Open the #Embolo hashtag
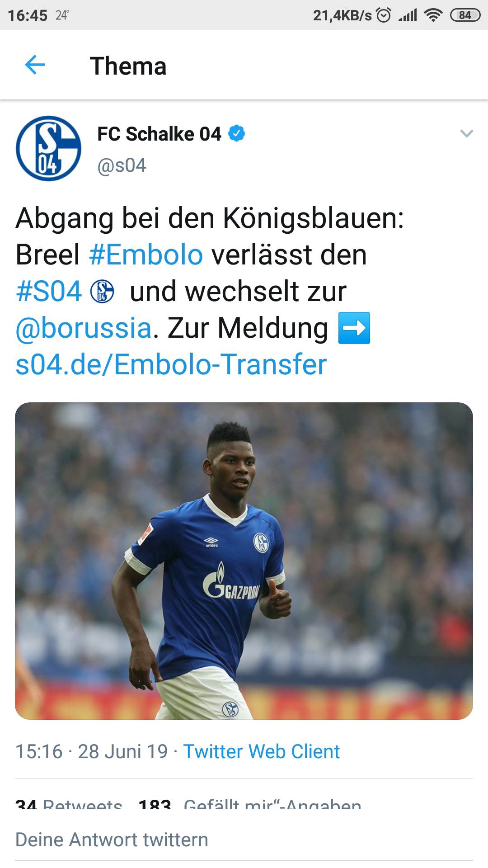The image size is (488, 868). 146,255
